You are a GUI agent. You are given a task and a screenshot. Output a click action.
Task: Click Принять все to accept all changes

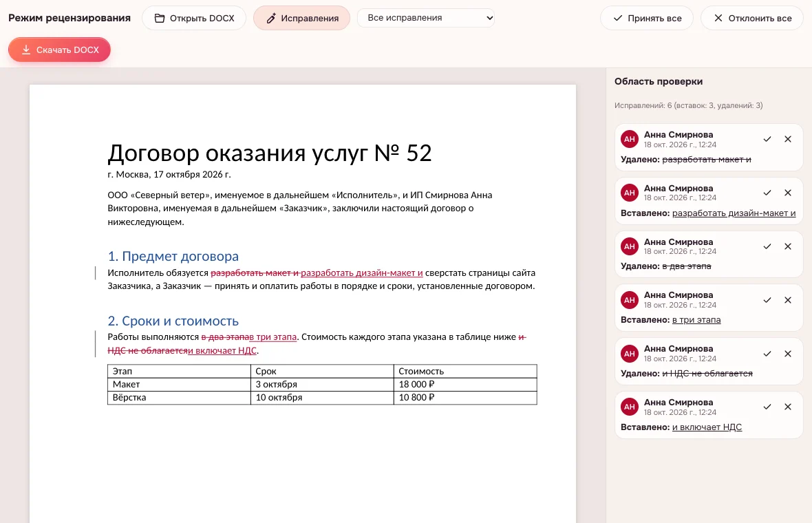point(646,18)
